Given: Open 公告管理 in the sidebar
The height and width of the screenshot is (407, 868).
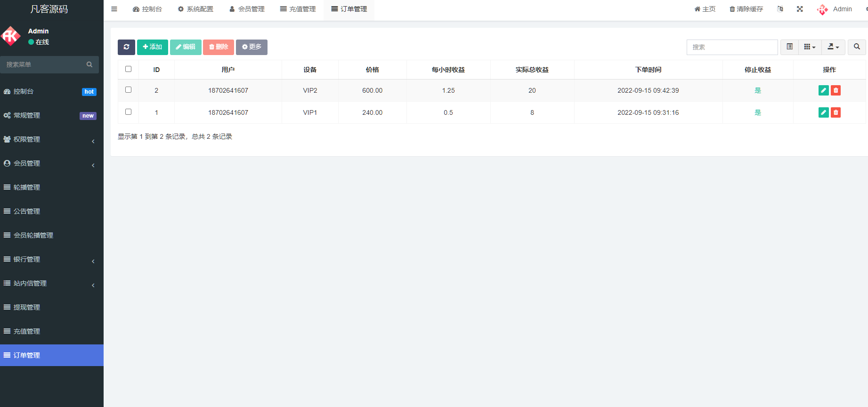Looking at the screenshot, I should pos(52,211).
